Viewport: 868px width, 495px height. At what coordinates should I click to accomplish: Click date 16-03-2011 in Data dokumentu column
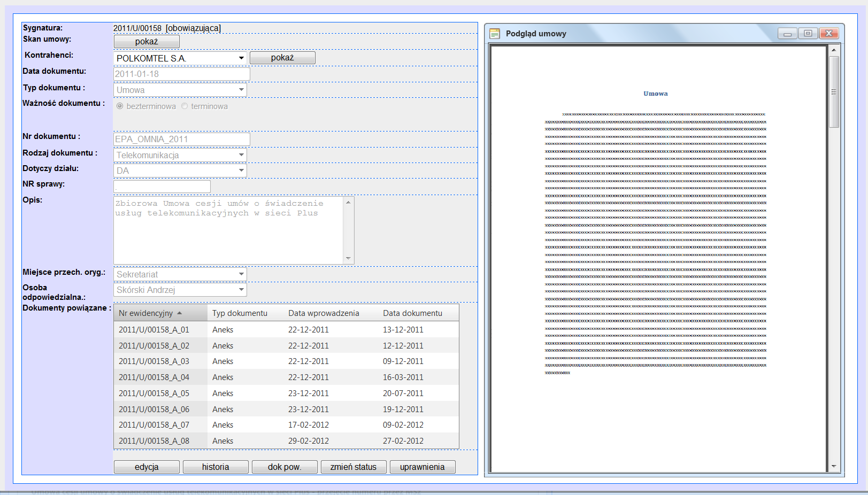click(403, 377)
